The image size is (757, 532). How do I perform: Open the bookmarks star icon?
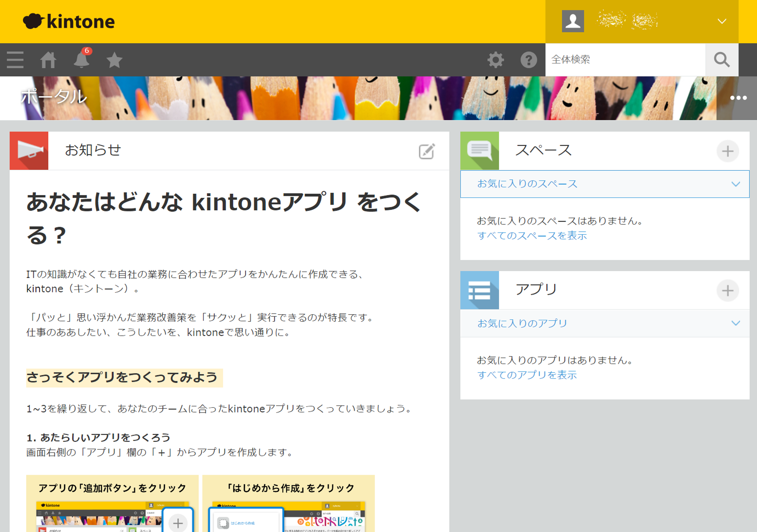coord(114,60)
